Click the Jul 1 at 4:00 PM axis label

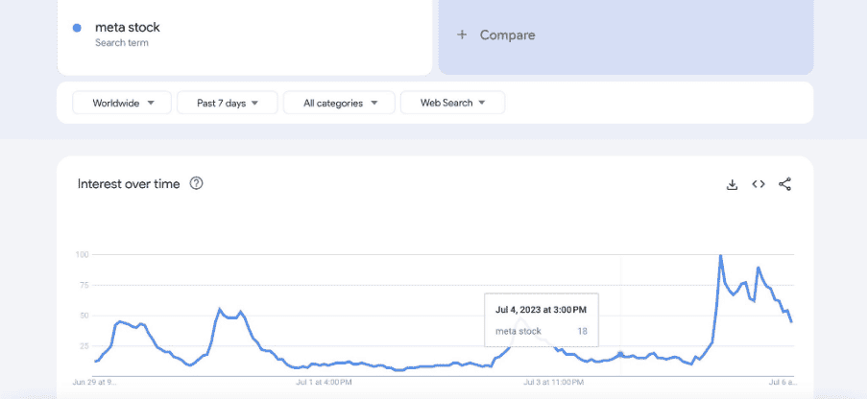point(324,382)
